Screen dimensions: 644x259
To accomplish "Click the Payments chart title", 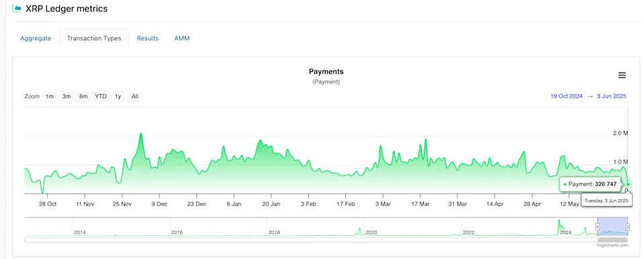I will [x=326, y=72].
